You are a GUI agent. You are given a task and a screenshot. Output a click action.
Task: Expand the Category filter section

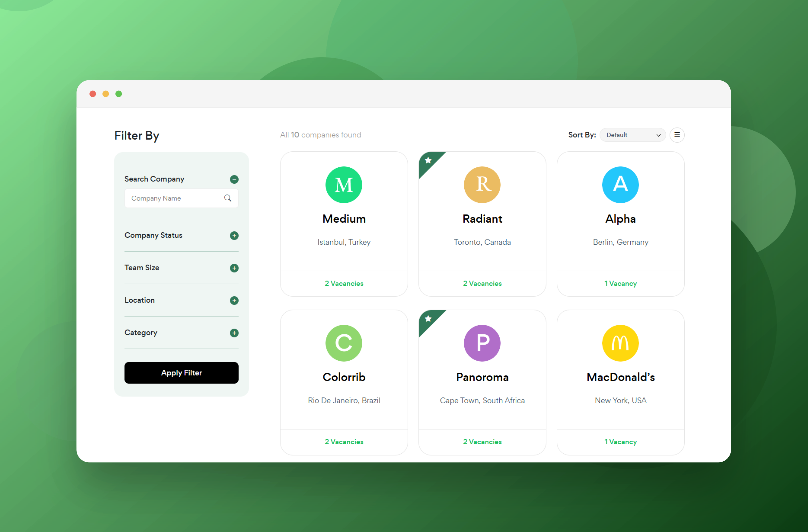pyautogui.click(x=234, y=333)
